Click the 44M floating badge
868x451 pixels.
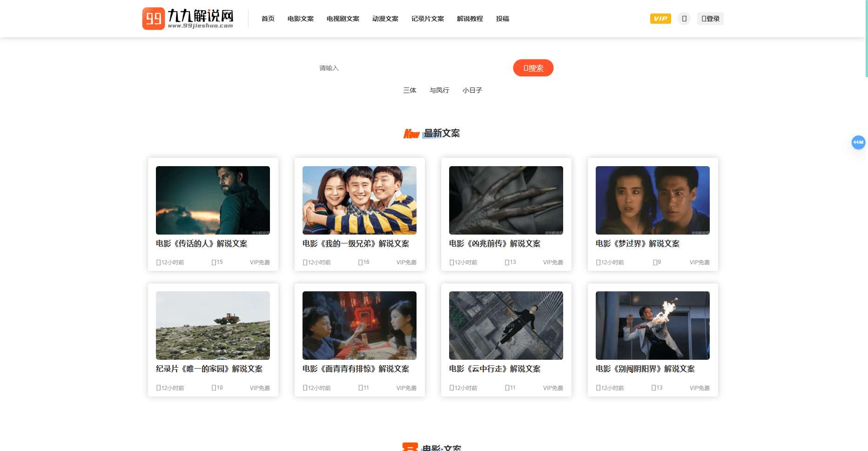point(858,142)
